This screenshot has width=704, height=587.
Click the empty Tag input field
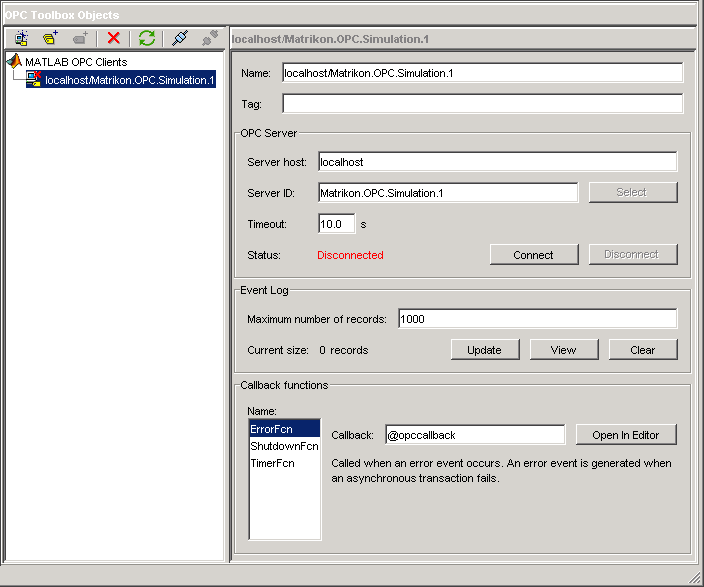[483, 103]
